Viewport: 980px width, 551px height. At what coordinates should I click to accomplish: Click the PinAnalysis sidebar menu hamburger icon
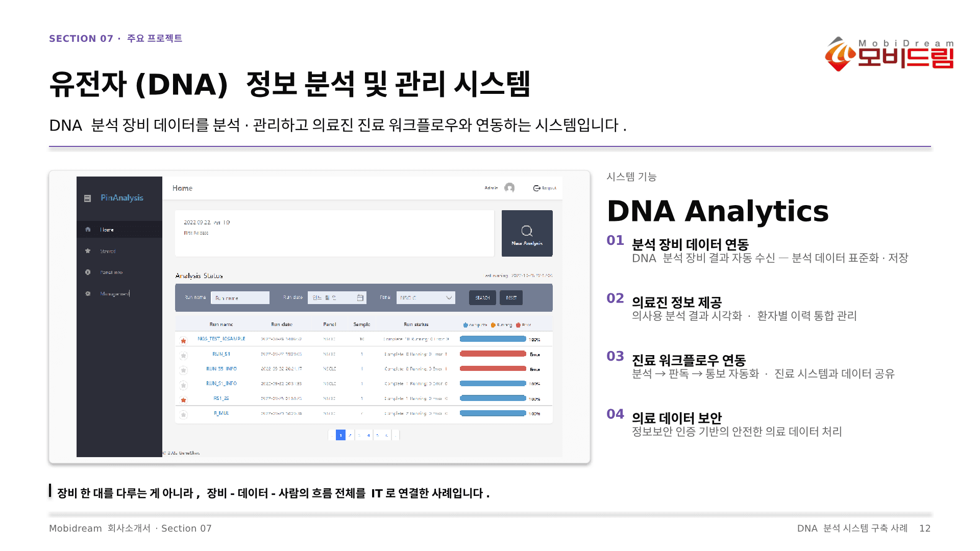point(87,198)
